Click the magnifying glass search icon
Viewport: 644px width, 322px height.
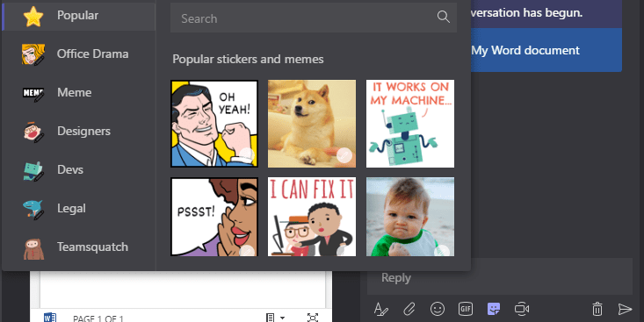(x=443, y=17)
